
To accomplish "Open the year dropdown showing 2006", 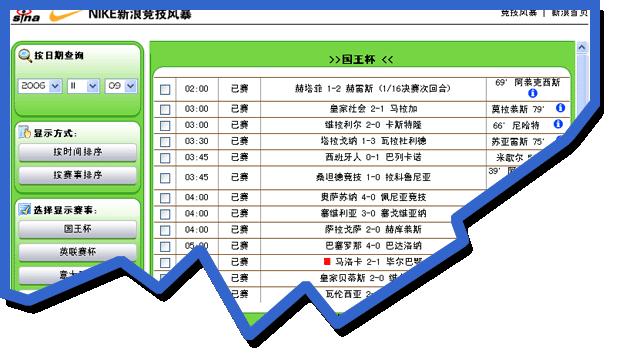I will click(40, 86).
